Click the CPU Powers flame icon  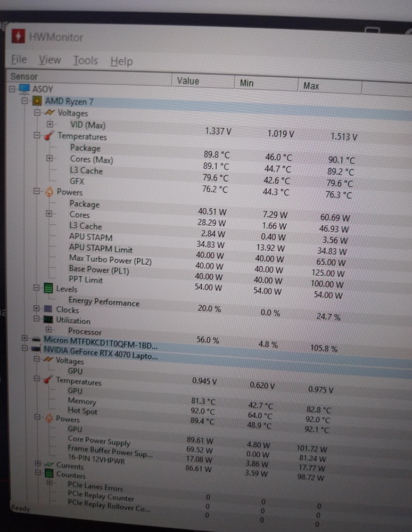tap(49, 192)
